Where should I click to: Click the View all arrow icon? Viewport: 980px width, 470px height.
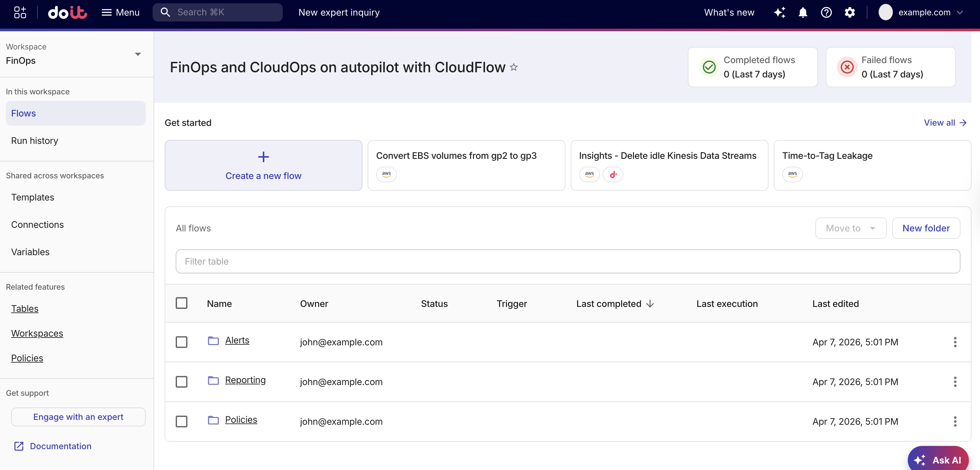[x=963, y=122]
